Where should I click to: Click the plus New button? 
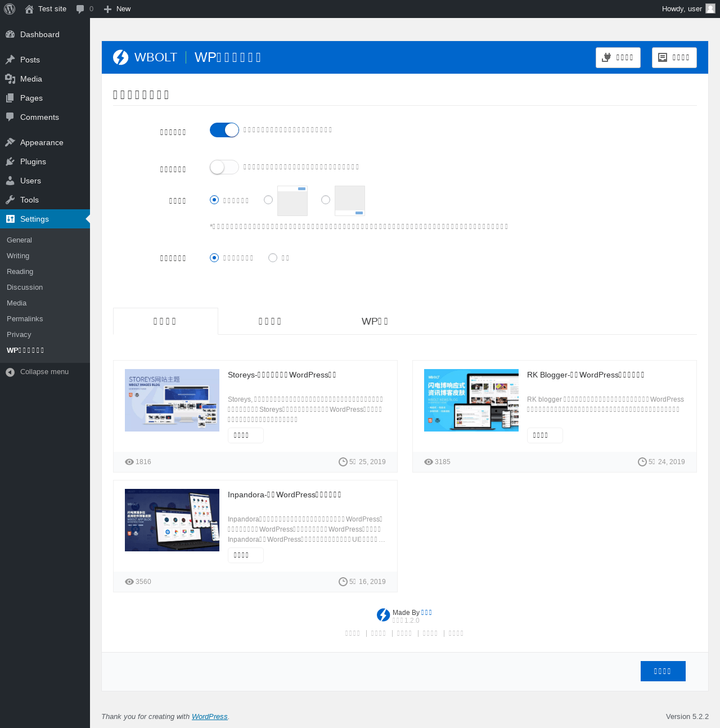pos(117,9)
